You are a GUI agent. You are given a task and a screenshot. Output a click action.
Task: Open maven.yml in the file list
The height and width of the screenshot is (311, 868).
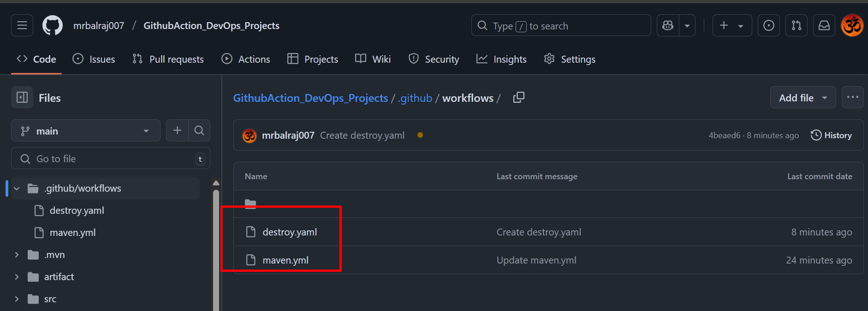tap(285, 260)
